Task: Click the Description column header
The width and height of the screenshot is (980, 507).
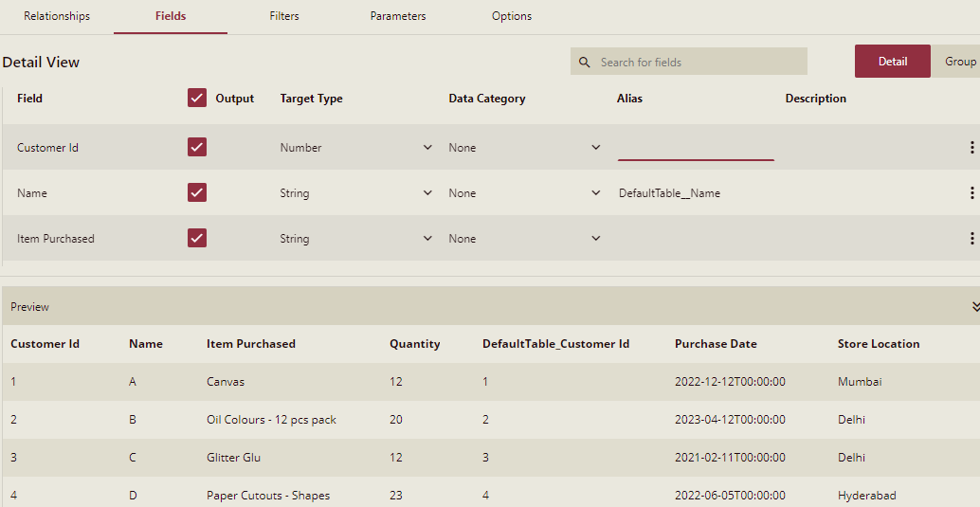Action: click(816, 99)
